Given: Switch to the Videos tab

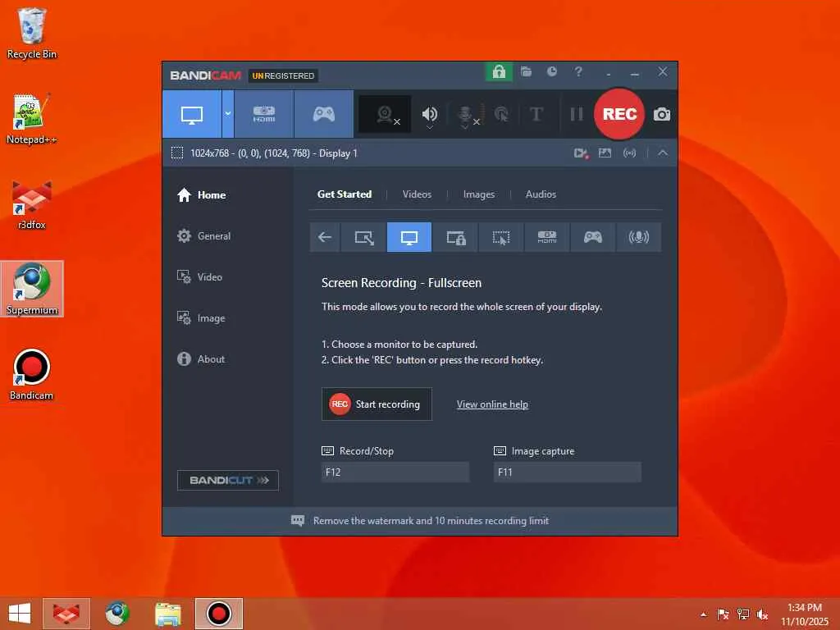Looking at the screenshot, I should (x=417, y=194).
